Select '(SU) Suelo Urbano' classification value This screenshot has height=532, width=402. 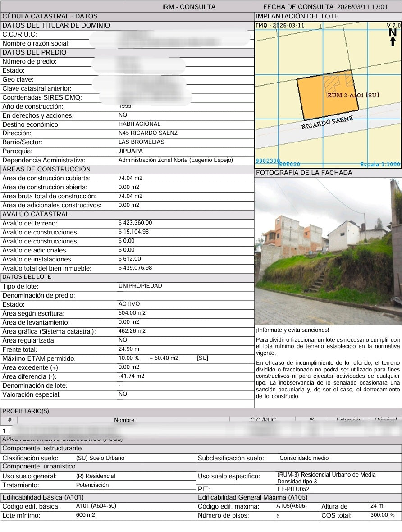tap(100, 458)
